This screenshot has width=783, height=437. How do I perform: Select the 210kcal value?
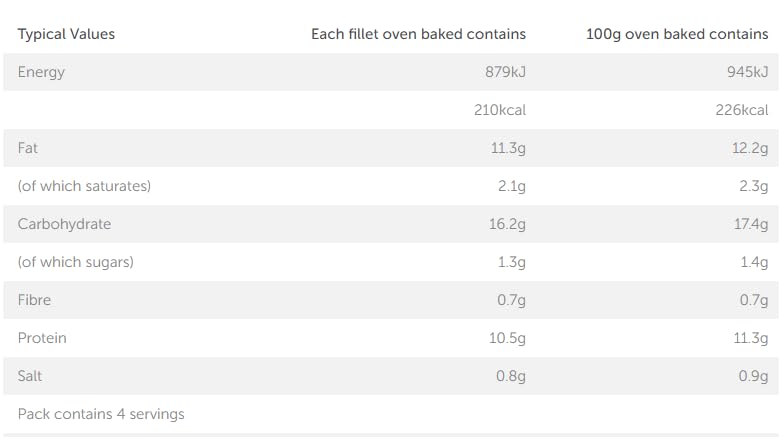click(500, 110)
